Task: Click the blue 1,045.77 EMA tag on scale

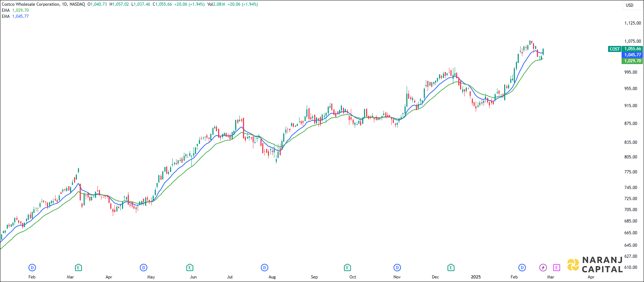Action: 632,55
